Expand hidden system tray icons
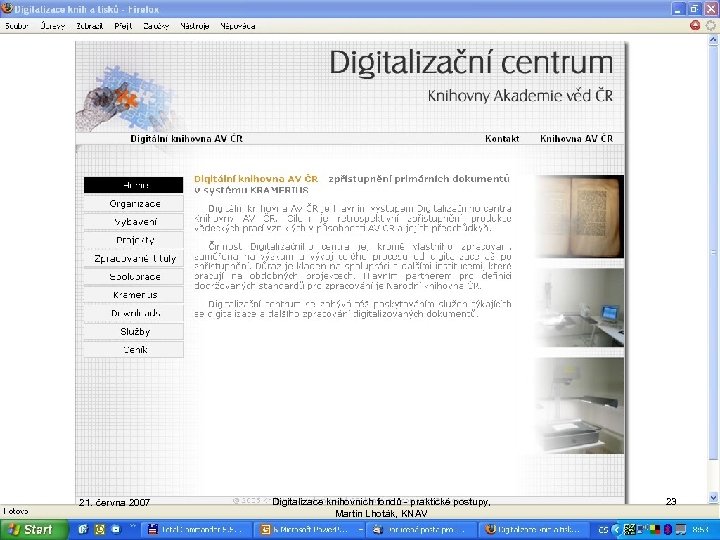This screenshot has width=720, height=540. 616,530
